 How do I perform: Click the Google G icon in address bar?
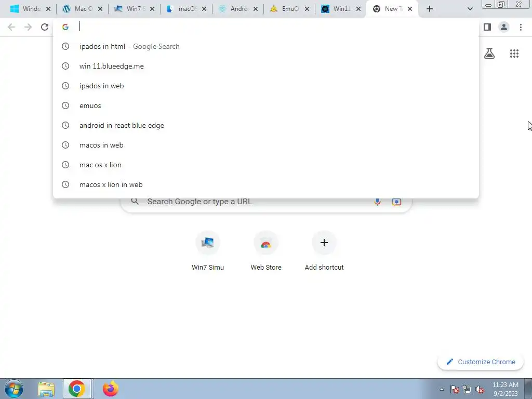tap(65, 27)
